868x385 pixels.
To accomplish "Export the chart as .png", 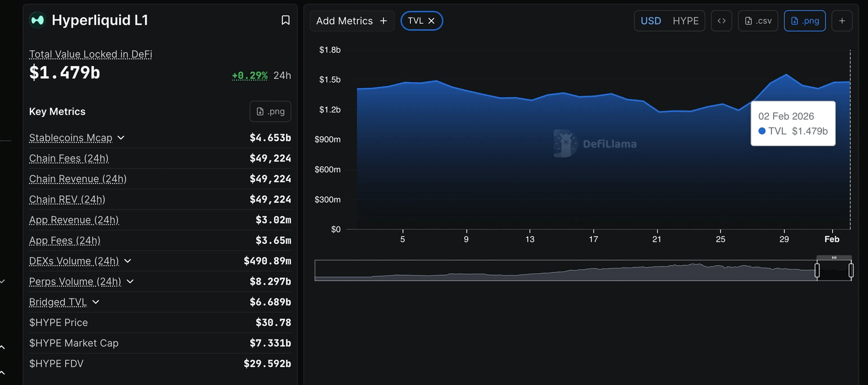I will coord(805,21).
